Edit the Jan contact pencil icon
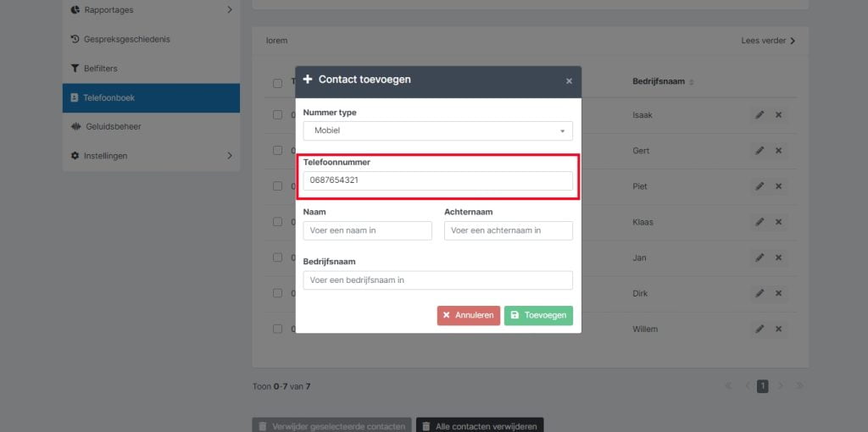 pyautogui.click(x=759, y=258)
